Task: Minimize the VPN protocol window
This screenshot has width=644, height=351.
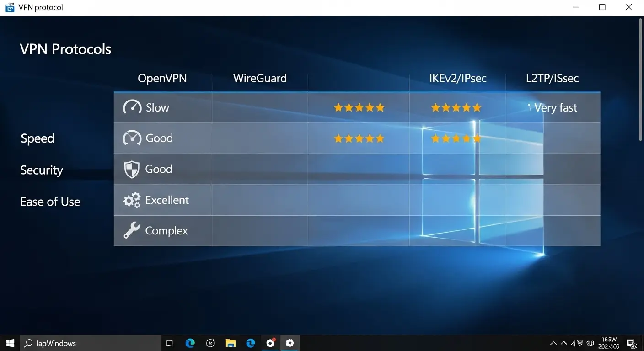Action: pyautogui.click(x=575, y=7)
